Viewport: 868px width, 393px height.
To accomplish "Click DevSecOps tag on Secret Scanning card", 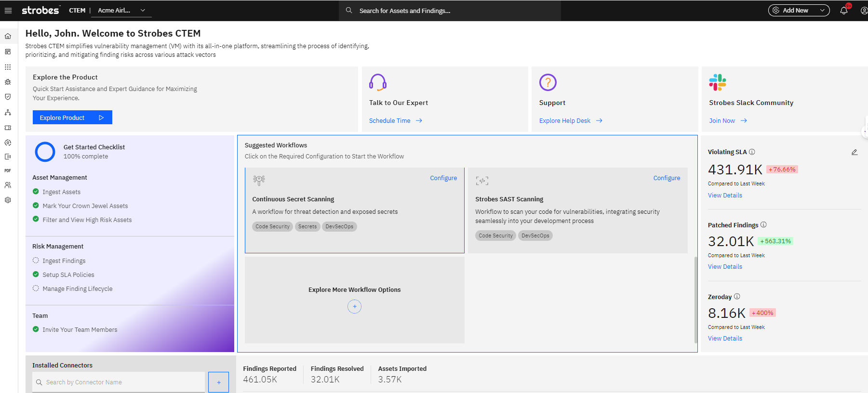I will (339, 226).
